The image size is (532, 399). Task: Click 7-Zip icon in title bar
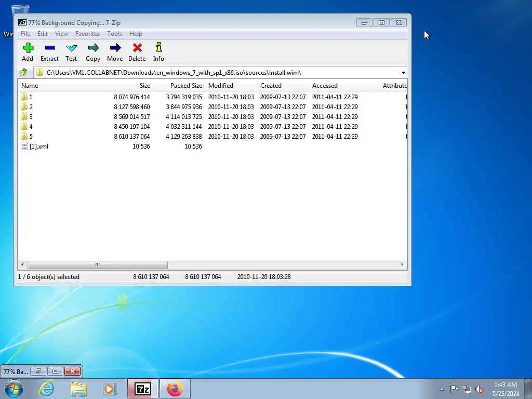tap(22, 22)
